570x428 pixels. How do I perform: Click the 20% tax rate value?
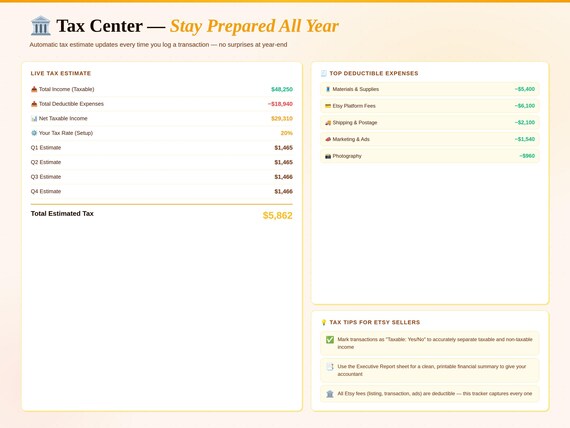[x=286, y=133]
